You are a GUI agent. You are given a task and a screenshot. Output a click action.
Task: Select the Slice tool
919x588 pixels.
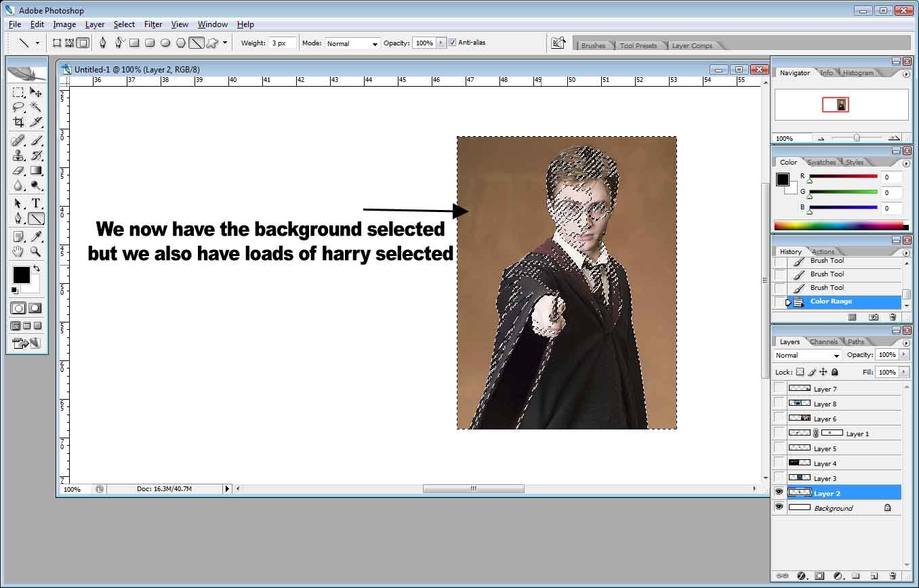click(36, 122)
